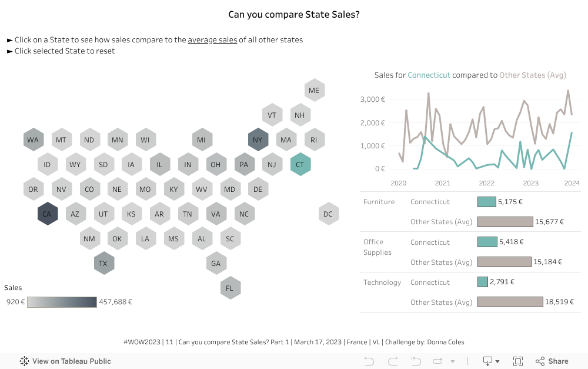Click the Undo icon in the toolbar

coord(369,361)
